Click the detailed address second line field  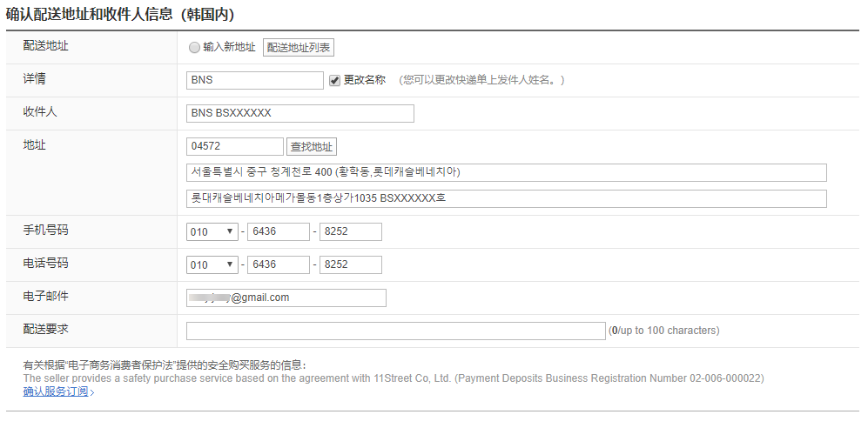(506, 198)
